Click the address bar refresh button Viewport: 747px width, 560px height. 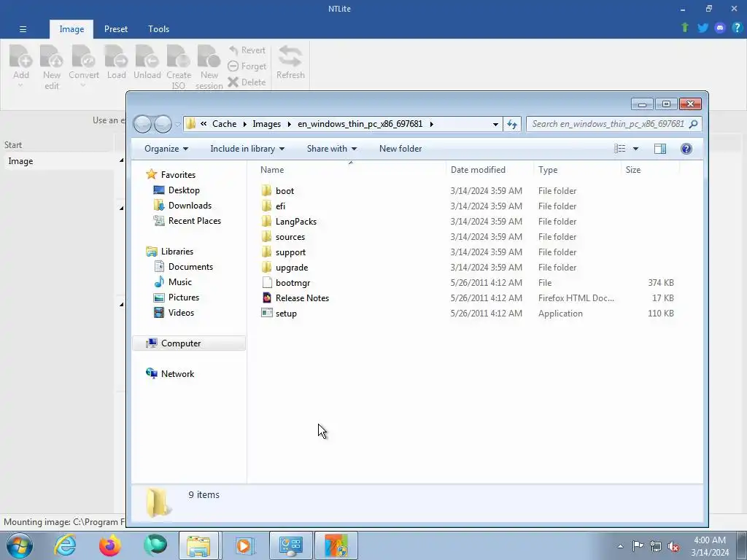click(x=512, y=124)
